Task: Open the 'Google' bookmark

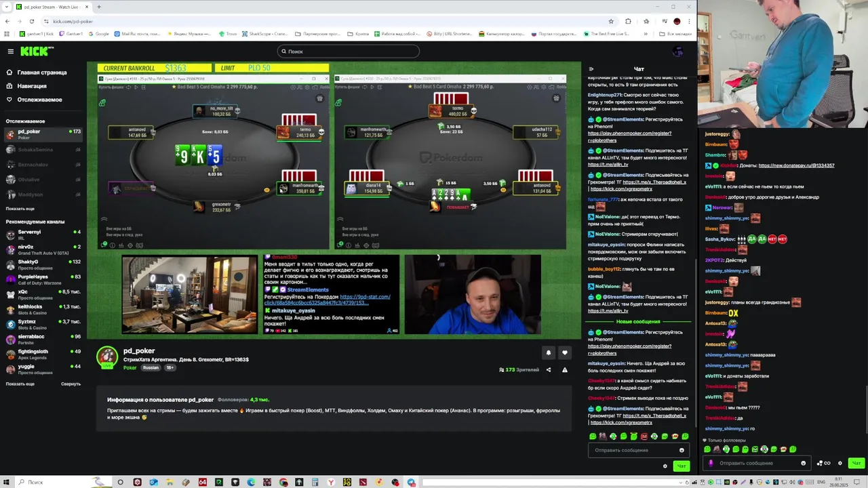Action: click(98, 34)
